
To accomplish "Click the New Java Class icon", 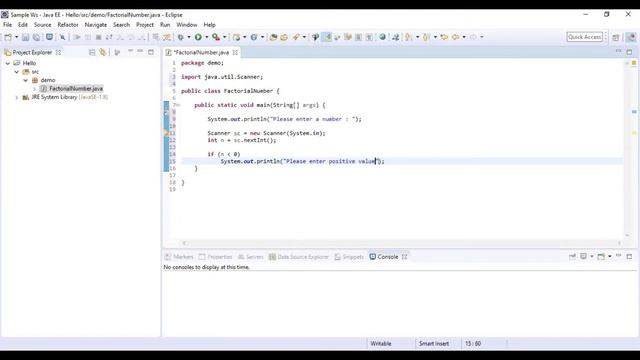I will pos(254,37).
